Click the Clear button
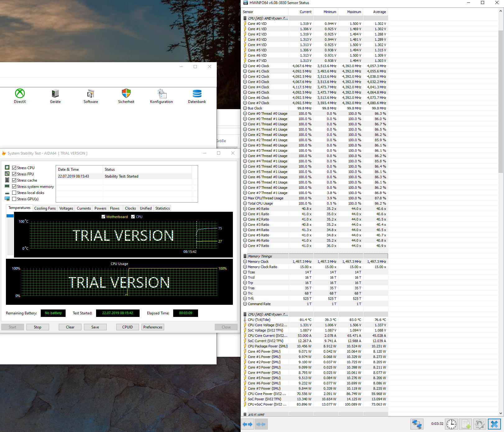The image size is (504, 432). tap(70, 327)
